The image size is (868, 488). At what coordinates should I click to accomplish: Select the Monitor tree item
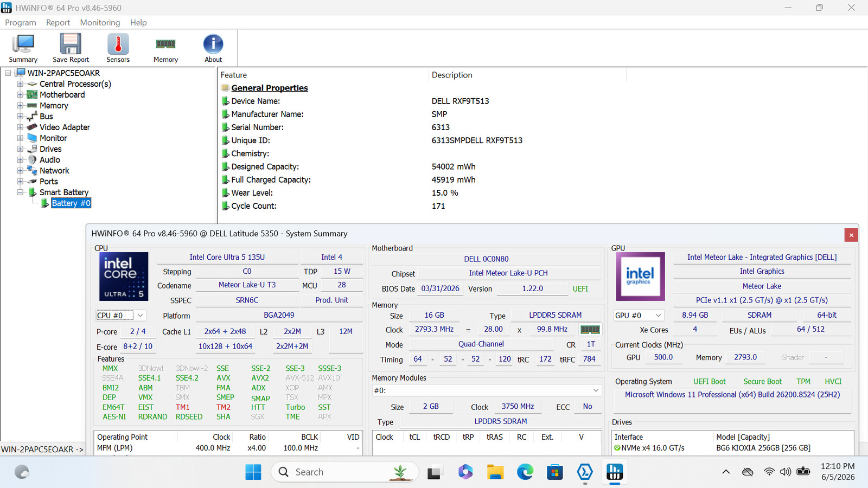[53, 138]
